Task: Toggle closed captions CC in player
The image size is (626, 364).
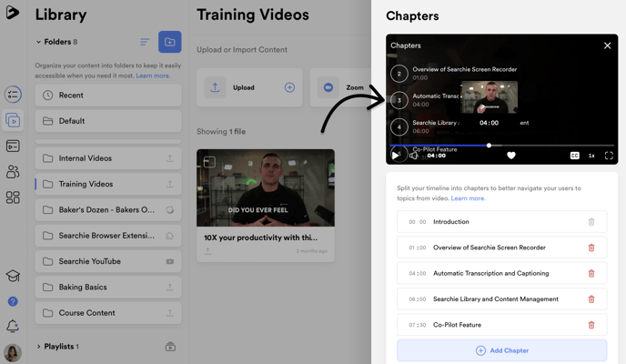Action: [x=574, y=156]
